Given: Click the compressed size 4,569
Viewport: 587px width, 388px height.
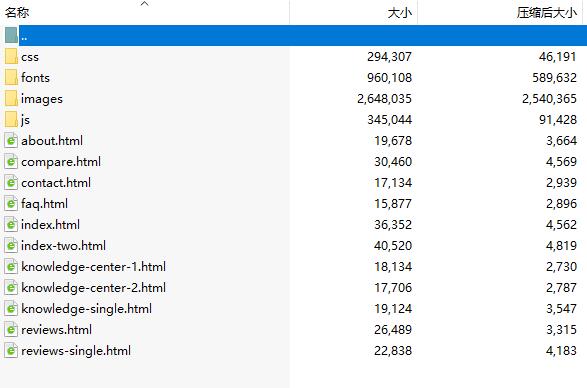Looking at the screenshot, I should click(561, 162).
